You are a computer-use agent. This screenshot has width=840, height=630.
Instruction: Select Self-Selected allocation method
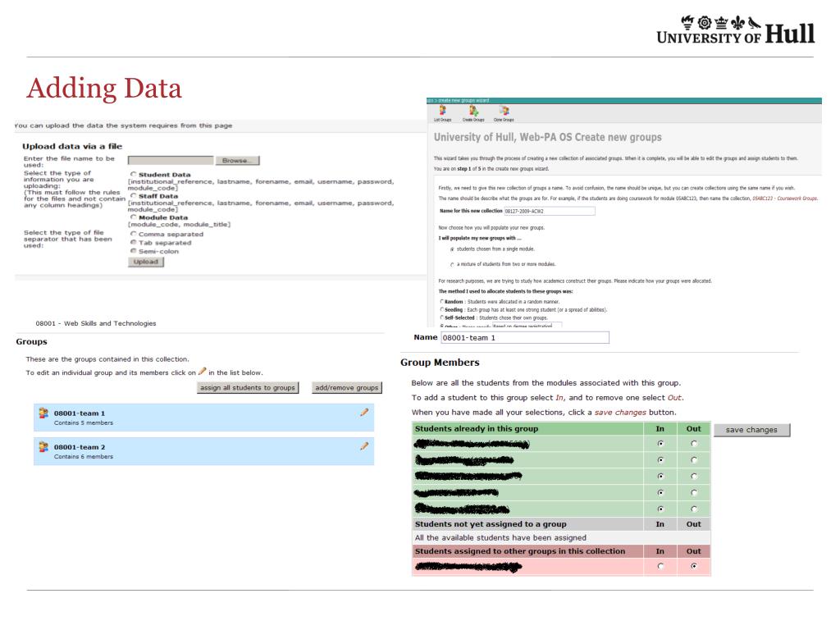pyautogui.click(x=442, y=317)
